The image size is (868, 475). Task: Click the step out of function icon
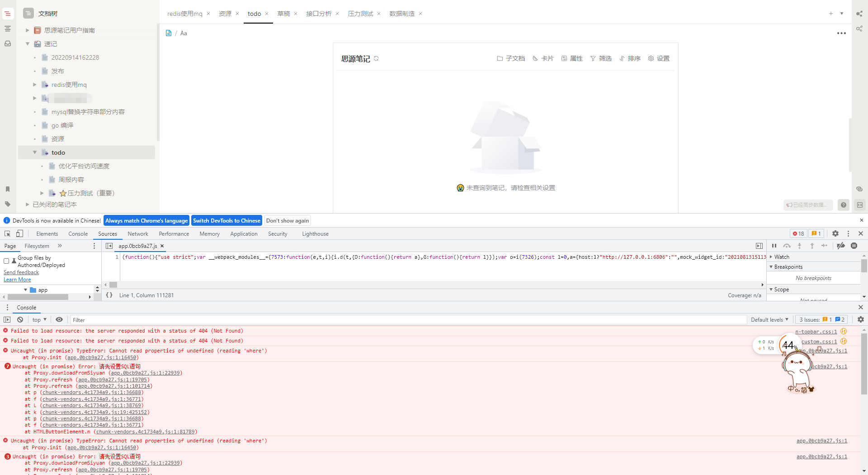pos(812,246)
